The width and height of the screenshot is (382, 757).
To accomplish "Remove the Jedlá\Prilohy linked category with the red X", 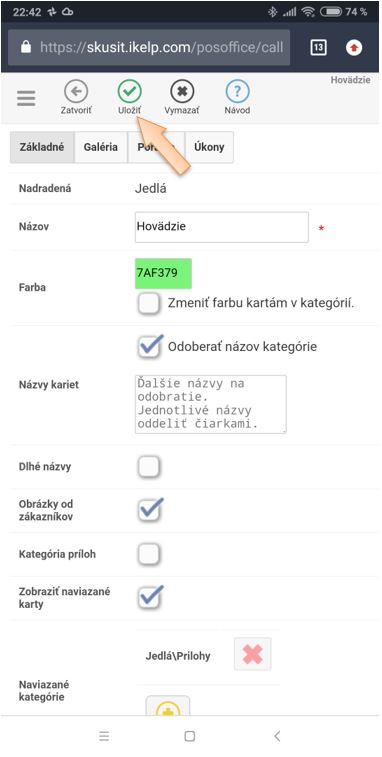I will [x=253, y=654].
